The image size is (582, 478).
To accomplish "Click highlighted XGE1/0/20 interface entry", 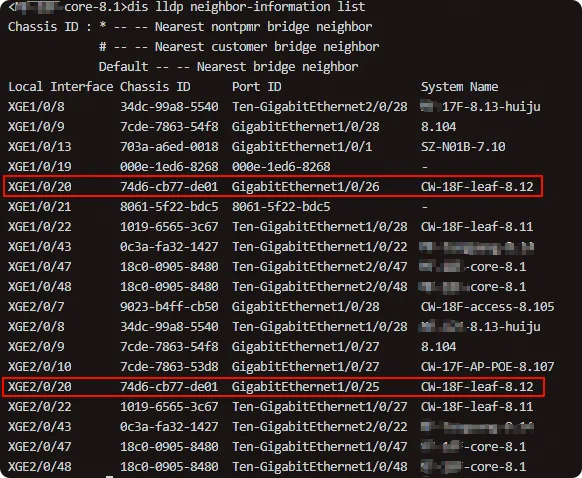I will point(40,187).
